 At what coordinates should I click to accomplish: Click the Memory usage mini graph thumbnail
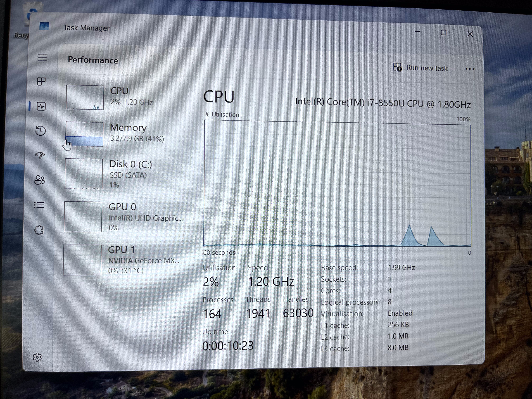84,134
